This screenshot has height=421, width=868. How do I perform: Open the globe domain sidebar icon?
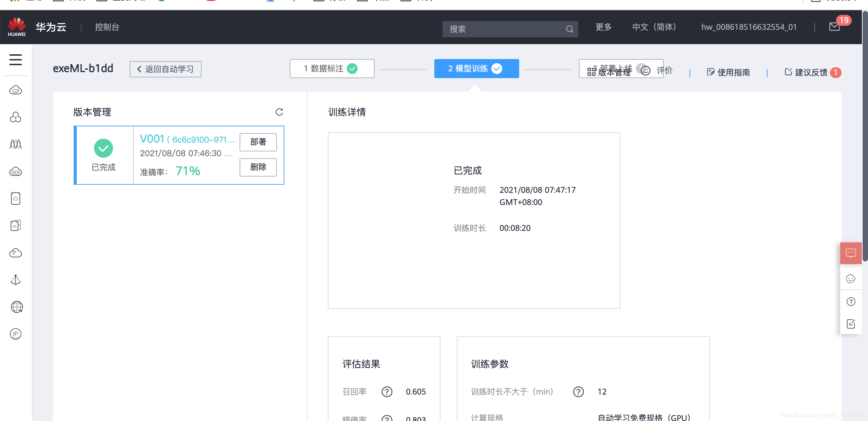[x=17, y=307]
